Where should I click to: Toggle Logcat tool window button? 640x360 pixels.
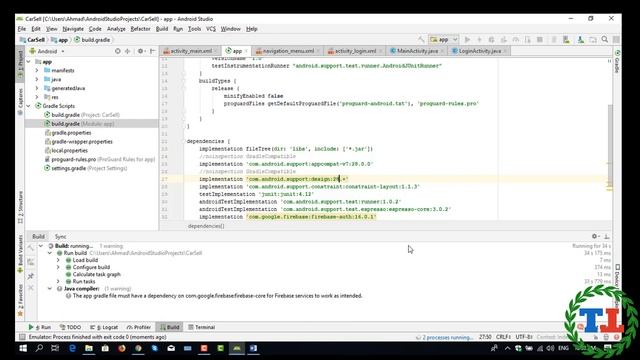coord(104,327)
